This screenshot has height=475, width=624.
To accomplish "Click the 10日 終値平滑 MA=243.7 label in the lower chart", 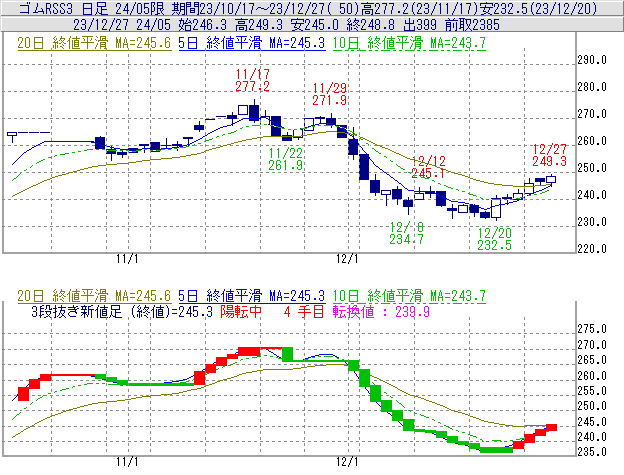I will 409,296.
